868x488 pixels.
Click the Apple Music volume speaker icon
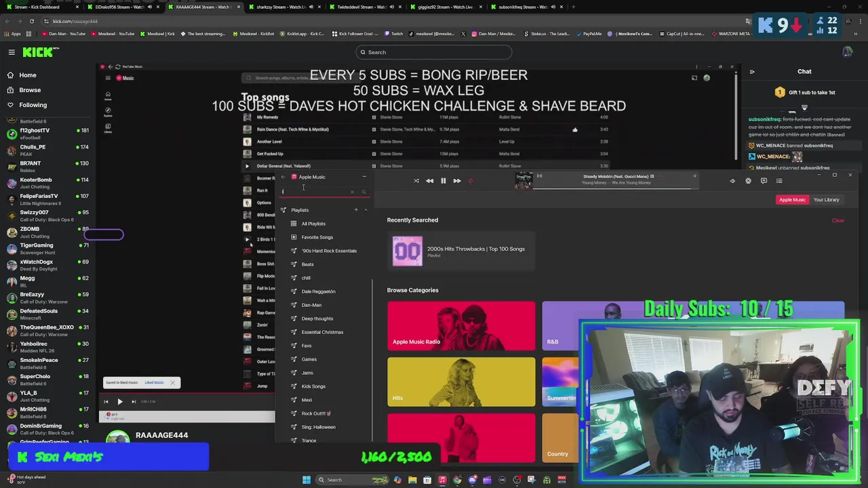pos(732,181)
